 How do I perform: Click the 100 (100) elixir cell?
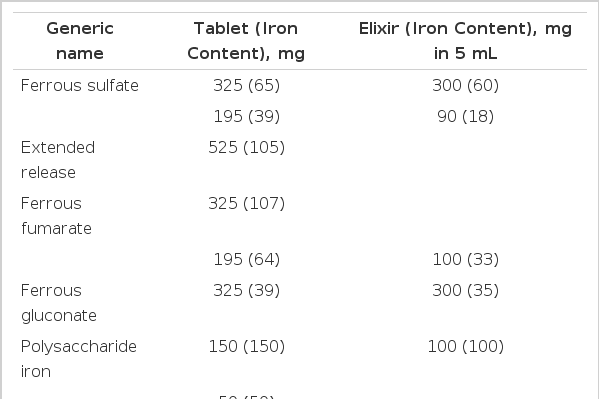[465, 346]
